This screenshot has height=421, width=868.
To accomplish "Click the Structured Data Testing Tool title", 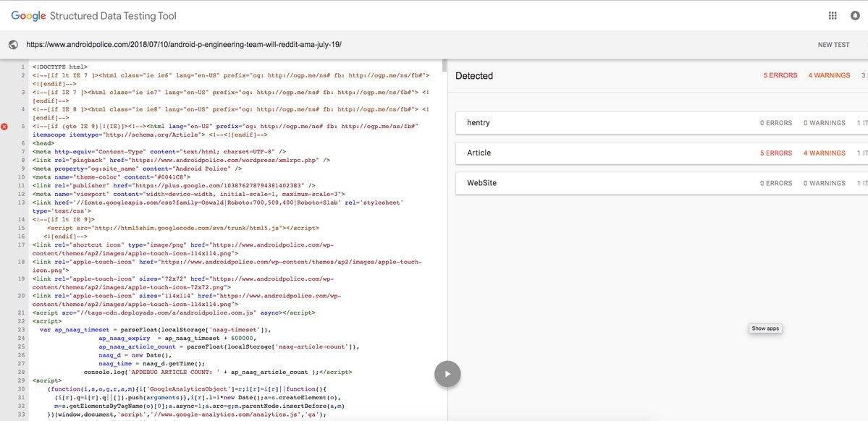I will (114, 16).
